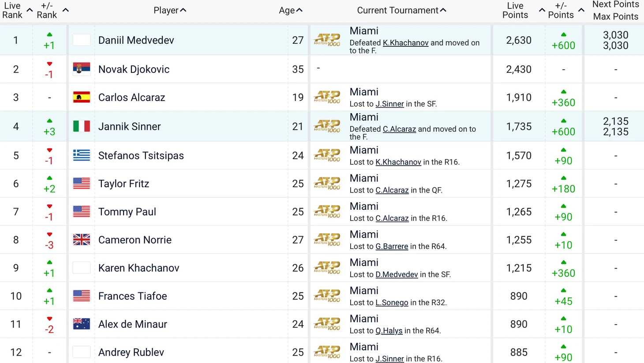Click the ATP Masters 1000 logo in Taylor Fritz's row

point(327,183)
